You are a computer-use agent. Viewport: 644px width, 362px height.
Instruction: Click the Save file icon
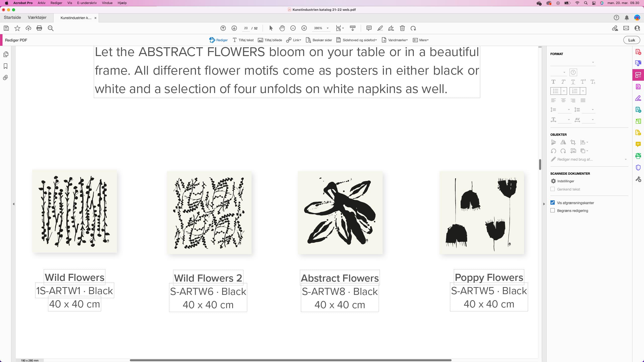(6, 28)
